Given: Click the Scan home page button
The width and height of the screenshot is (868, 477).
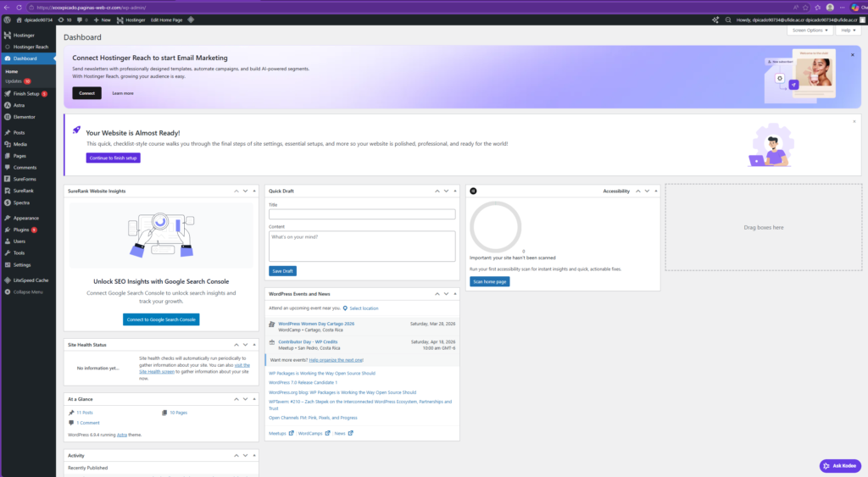Looking at the screenshot, I should [x=490, y=281].
